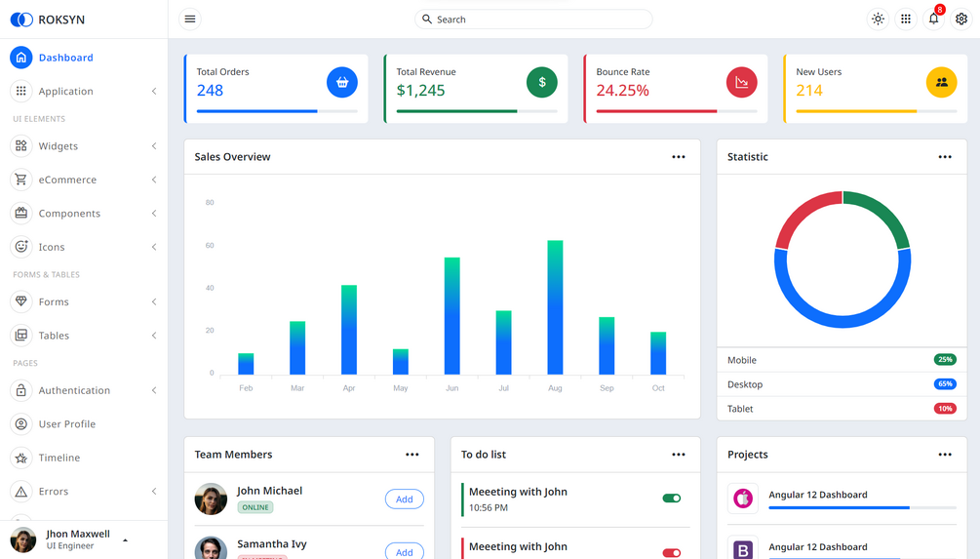Select the Forms menu label
Screen dimensions: 980x559
[x=54, y=301]
